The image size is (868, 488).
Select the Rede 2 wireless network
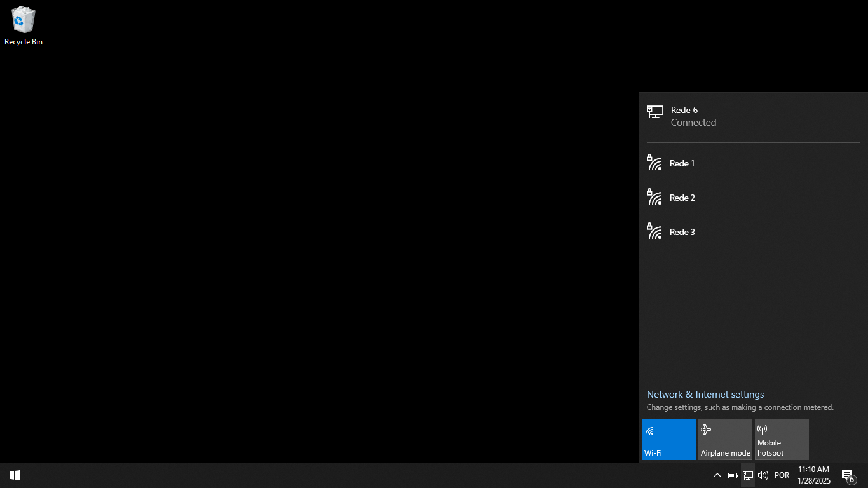coord(682,198)
